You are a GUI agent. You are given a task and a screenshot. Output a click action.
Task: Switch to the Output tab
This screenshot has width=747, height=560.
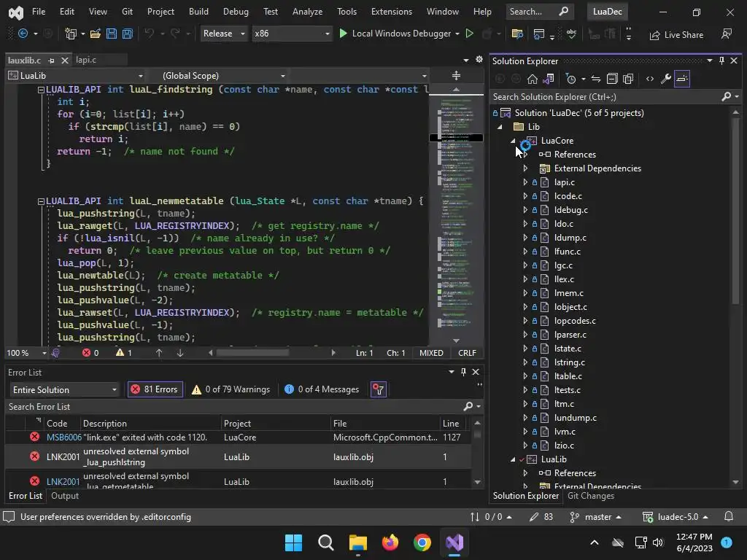65,496
